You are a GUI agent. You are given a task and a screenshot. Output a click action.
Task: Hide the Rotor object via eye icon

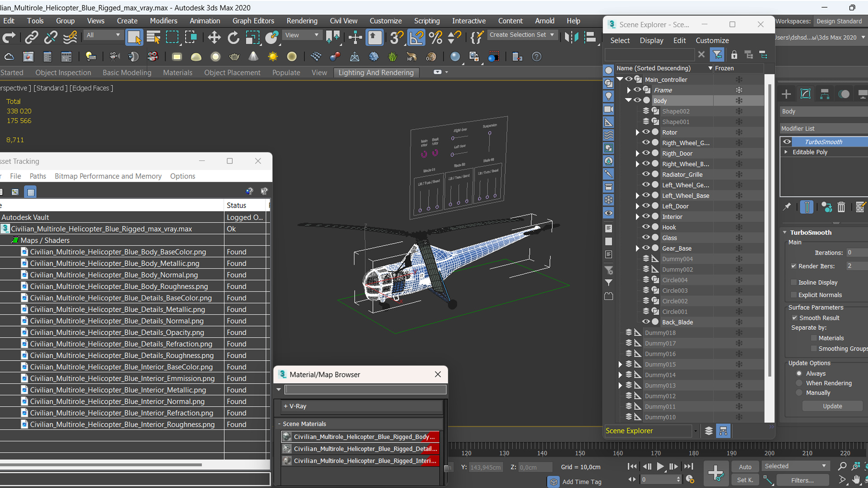(x=646, y=132)
